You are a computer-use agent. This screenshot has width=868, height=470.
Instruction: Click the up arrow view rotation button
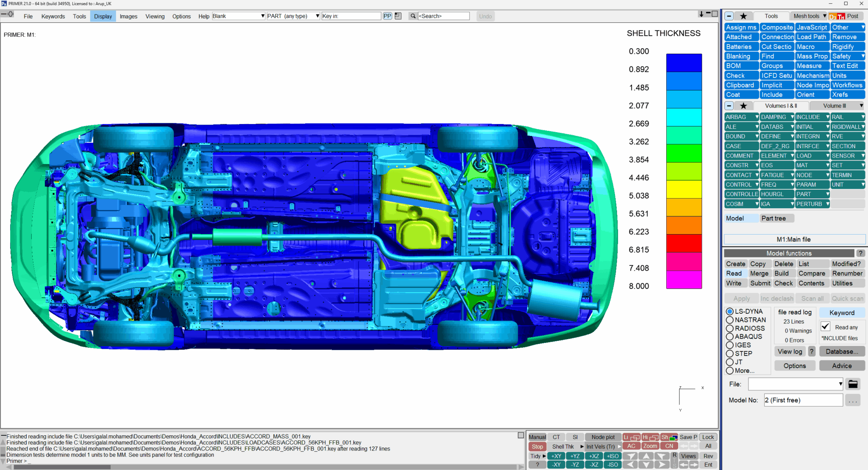(x=645, y=456)
